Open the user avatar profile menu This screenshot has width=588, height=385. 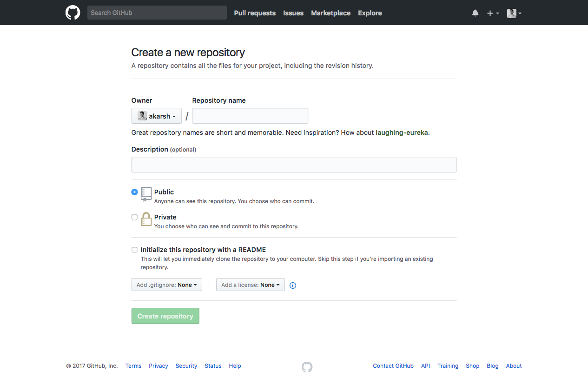pos(514,13)
